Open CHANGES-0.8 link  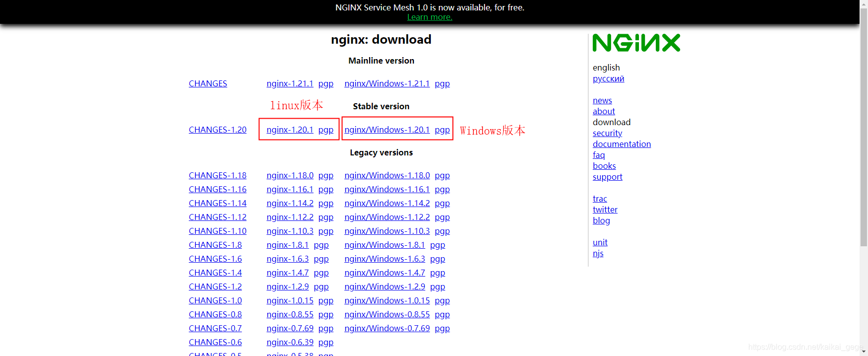(x=215, y=314)
